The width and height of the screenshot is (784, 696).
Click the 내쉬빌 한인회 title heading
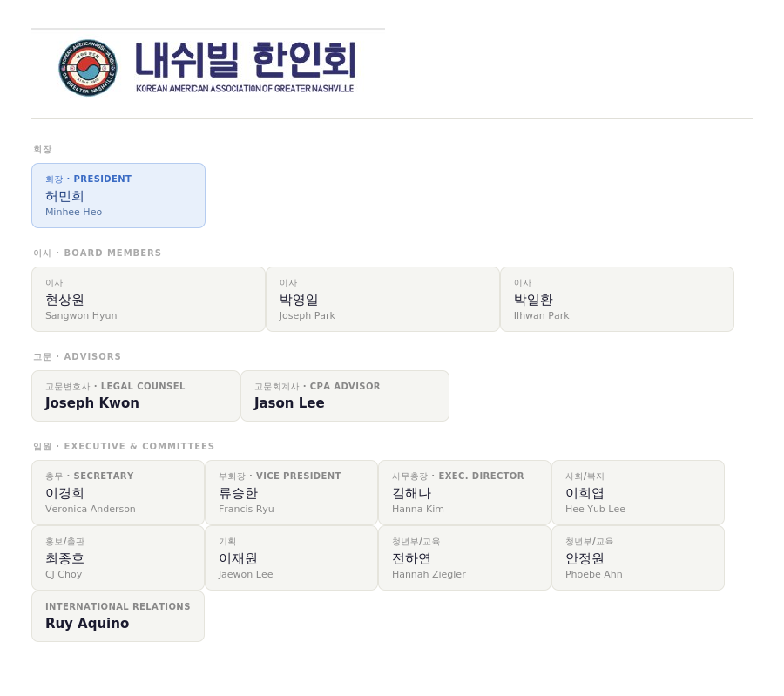(245, 60)
